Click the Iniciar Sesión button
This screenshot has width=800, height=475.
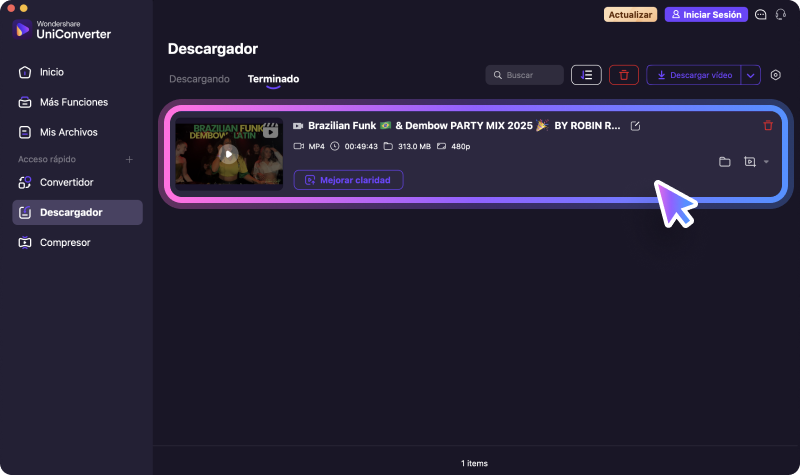(706, 15)
